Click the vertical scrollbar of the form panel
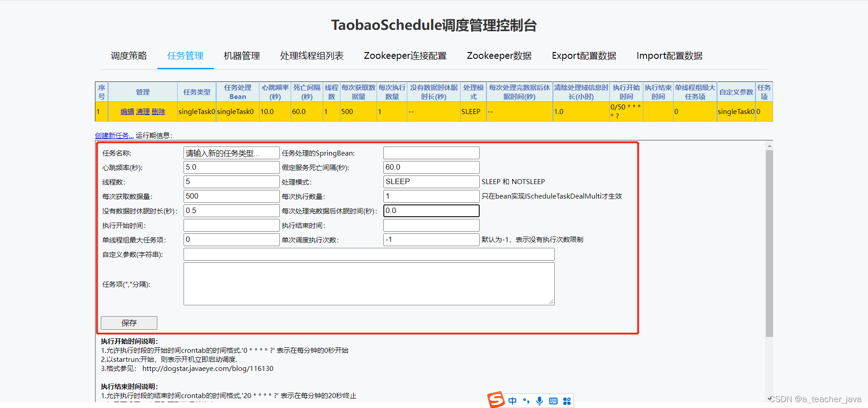 click(769, 244)
